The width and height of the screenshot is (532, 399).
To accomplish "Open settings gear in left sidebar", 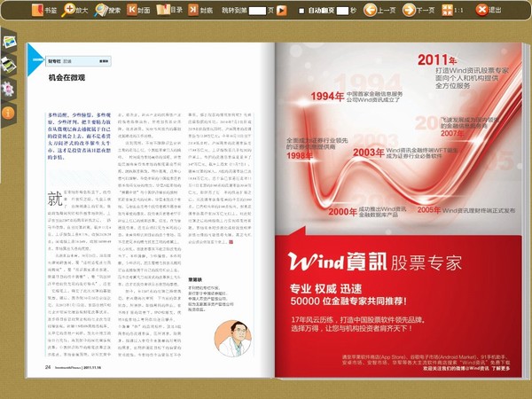I will pyautogui.click(x=7, y=89).
